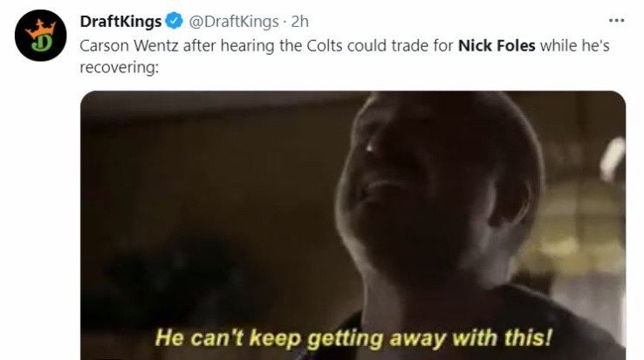This screenshot has width=644, height=360.
Task: Click the blue verified badge
Action: tap(175, 21)
